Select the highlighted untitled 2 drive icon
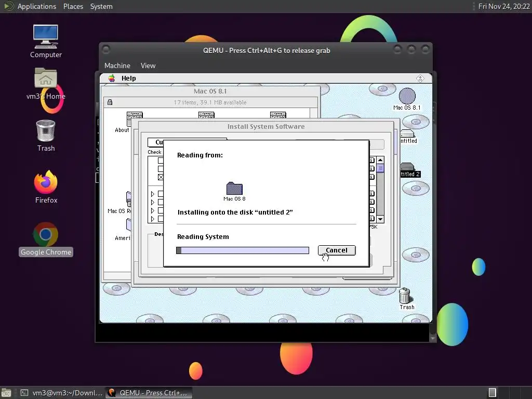This screenshot has height=399, width=532. pyautogui.click(x=407, y=167)
